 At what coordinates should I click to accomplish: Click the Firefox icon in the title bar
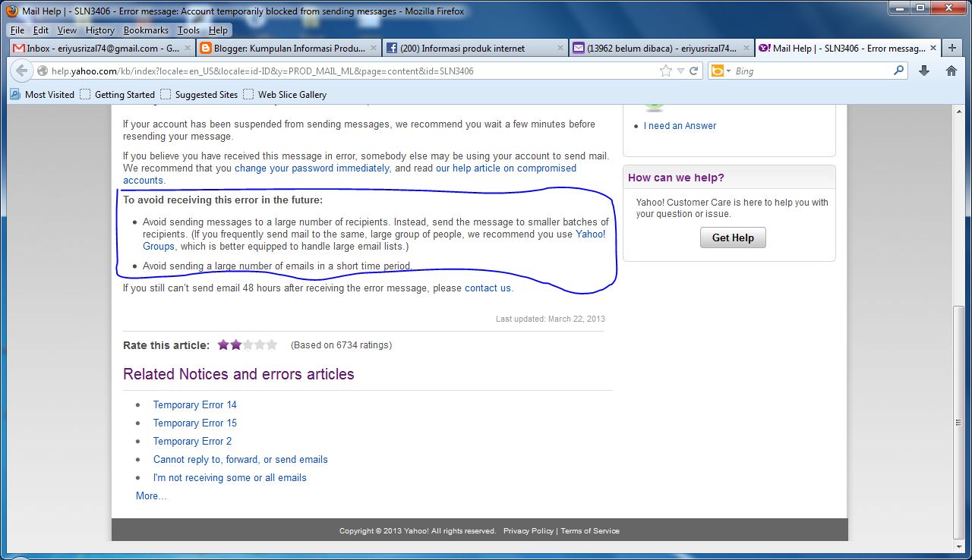(x=11, y=11)
